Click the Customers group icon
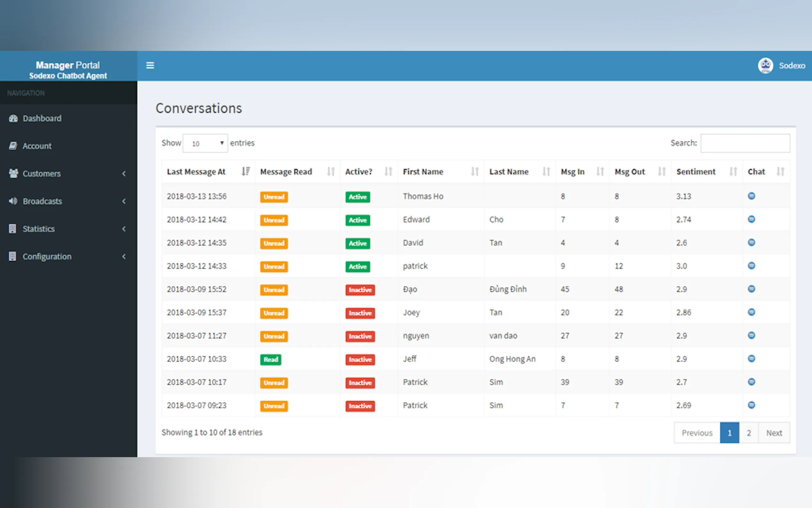Screen dimensions: 812x508 13,173
